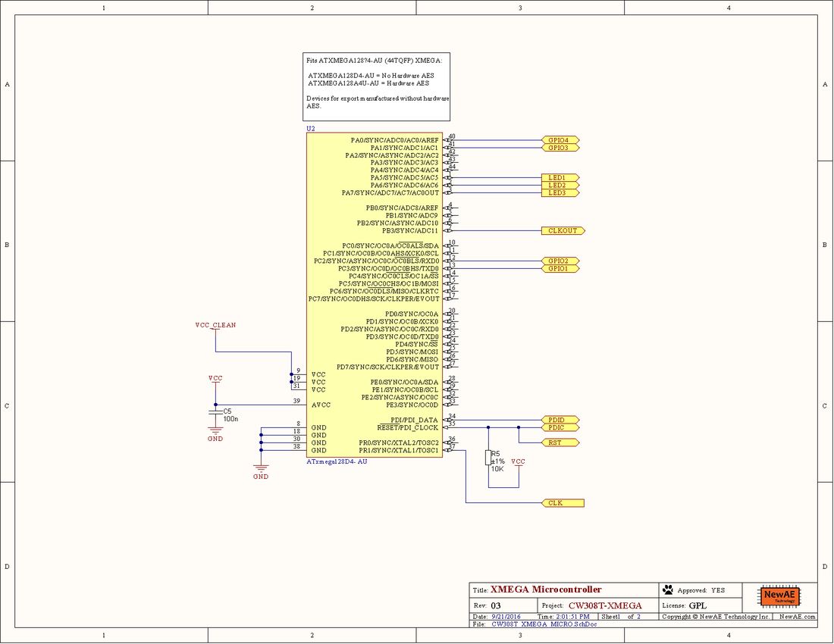Select the GPIO4 output port
Screen dimensions: 834x644
(558, 139)
